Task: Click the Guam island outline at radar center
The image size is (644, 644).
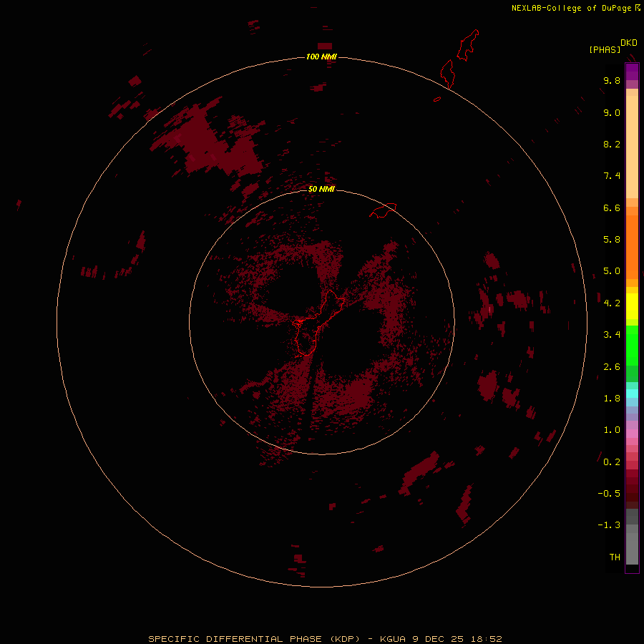Action: (318, 323)
